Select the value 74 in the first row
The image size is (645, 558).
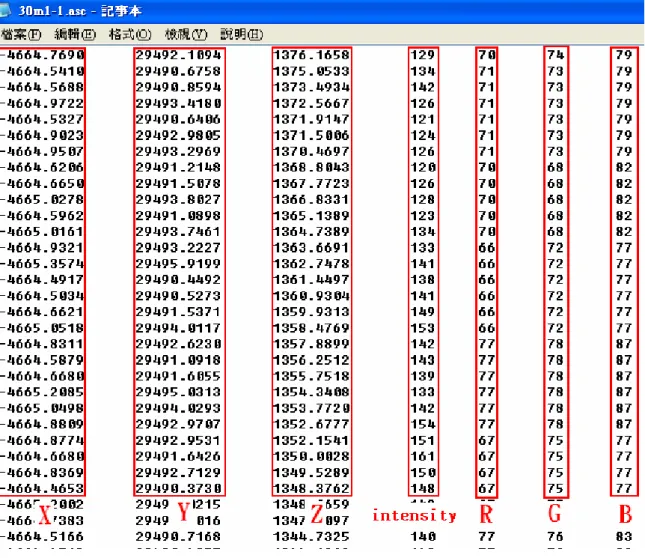click(555, 55)
